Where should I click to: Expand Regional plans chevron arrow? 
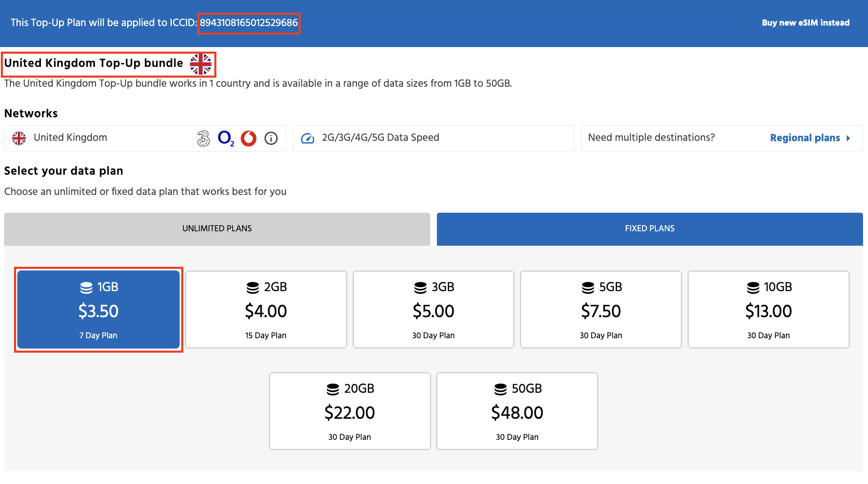(848, 138)
